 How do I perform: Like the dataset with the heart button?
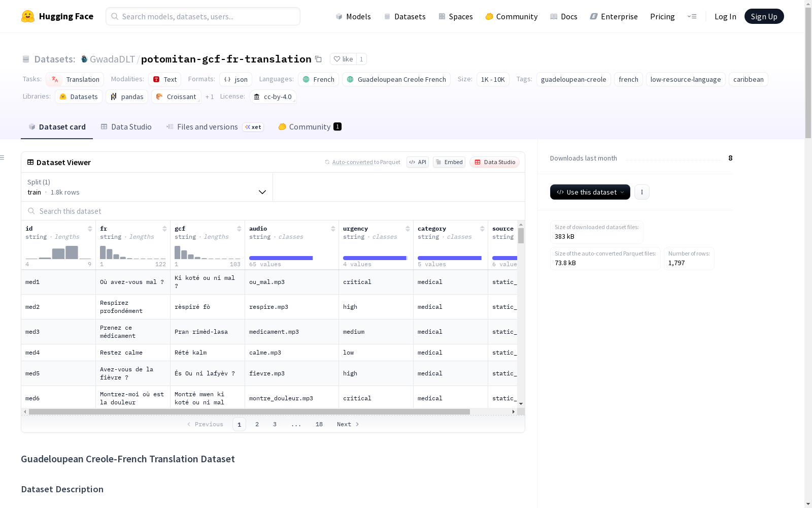(x=343, y=59)
